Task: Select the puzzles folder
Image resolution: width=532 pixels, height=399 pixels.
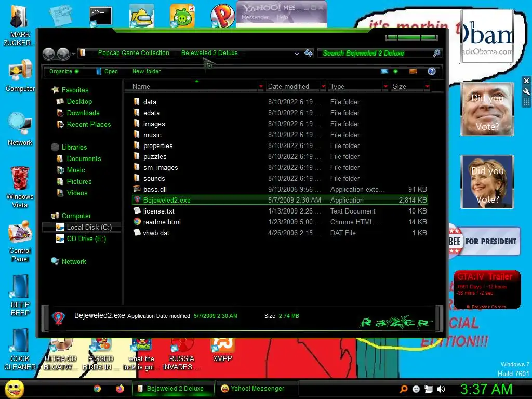Action: click(x=280, y=156)
